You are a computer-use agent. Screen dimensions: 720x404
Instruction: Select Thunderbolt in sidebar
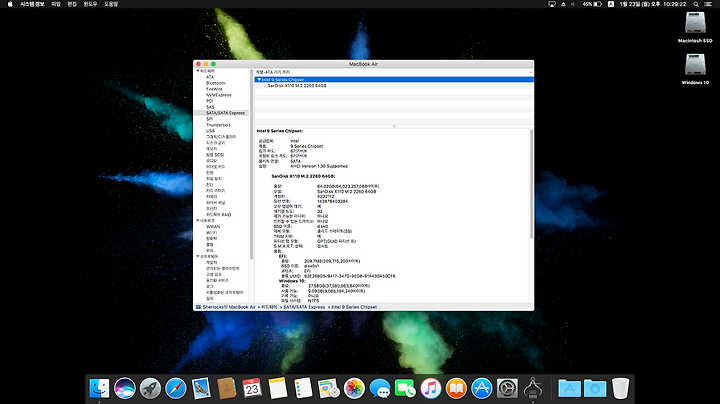click(218, 125)
